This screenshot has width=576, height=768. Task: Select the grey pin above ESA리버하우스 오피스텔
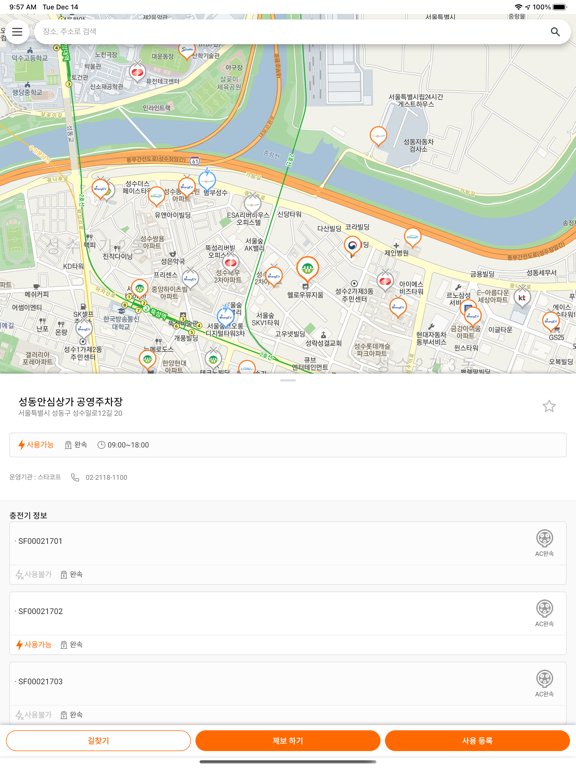coord(252,204)
